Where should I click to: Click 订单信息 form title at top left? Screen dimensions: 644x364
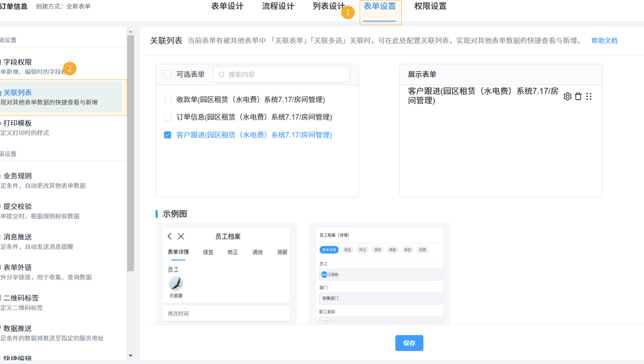point(13,6)
